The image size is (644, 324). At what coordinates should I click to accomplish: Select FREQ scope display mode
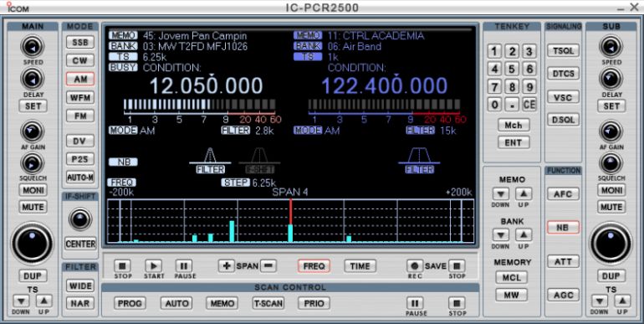(314, 266)
